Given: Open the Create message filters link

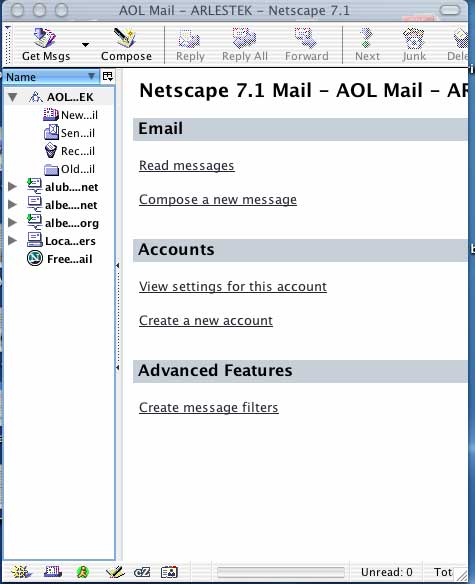Looking at the screenshot, I should [x=209, y=407].
